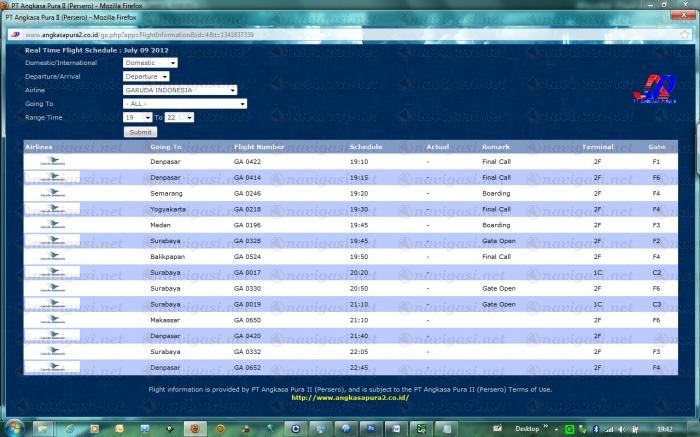Viewport: 700px width, 437px height.
Task: Click Garuda logo in the Makassar row
Action: (x=46, y=320)
